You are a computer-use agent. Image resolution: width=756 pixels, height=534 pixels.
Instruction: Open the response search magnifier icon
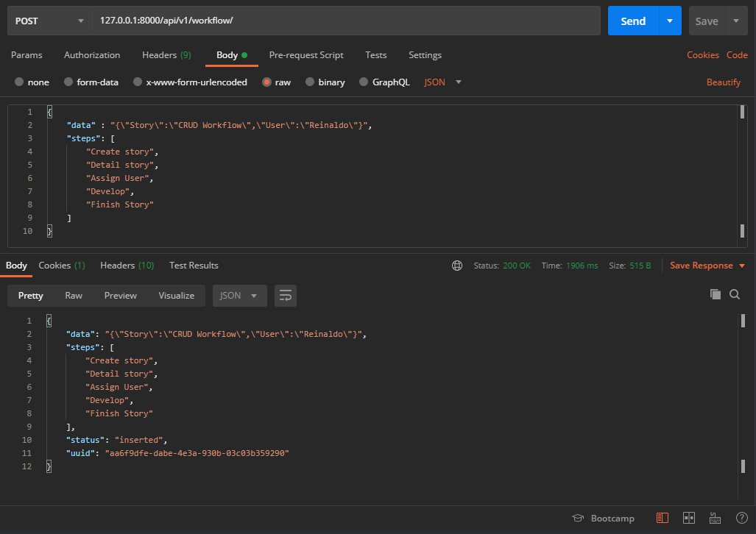(x=735, y=294)
